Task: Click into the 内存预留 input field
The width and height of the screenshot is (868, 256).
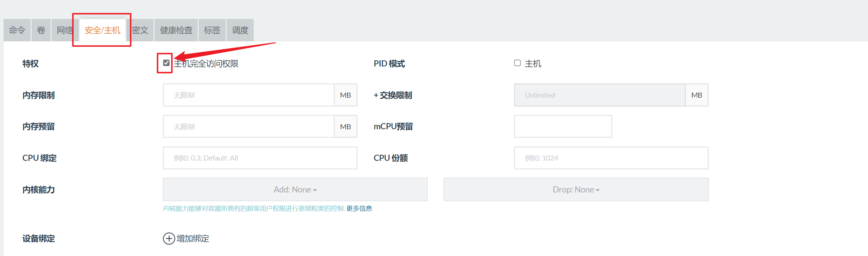Action: pyautogui.click(x=249, y=127)
